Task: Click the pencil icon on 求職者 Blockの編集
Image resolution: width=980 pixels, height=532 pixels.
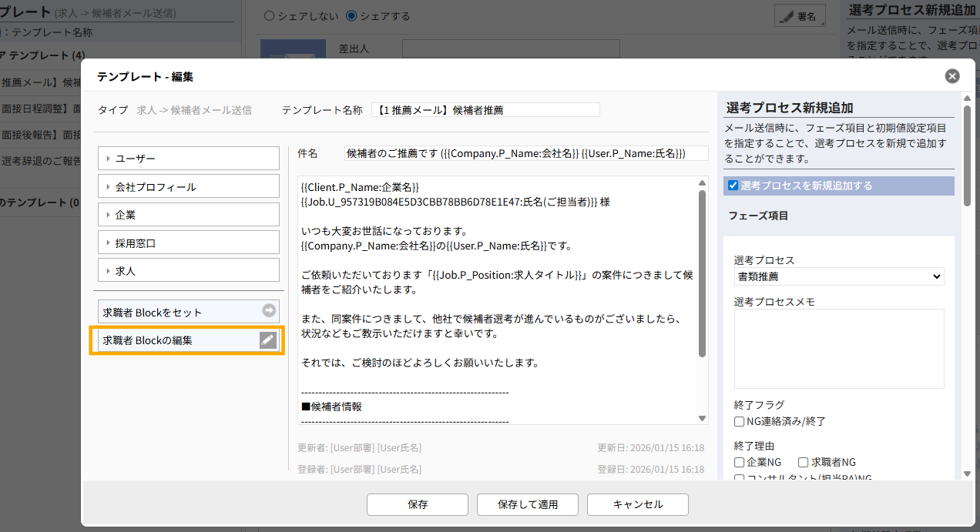Action: tap(267, 340)
